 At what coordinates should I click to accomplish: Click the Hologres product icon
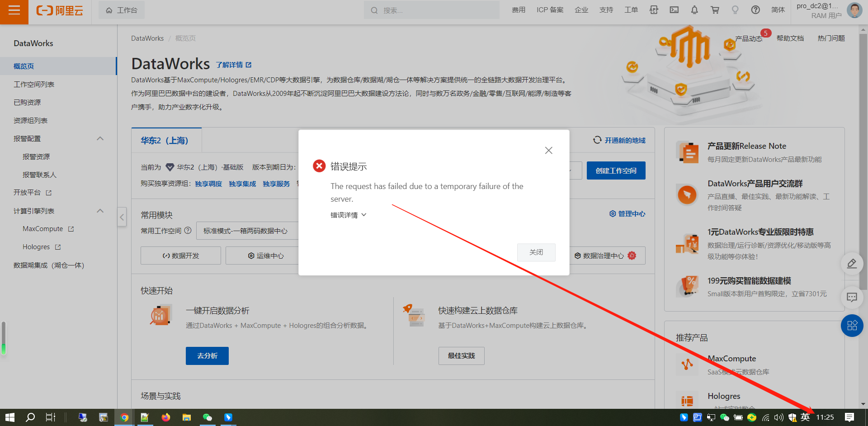[687, 401]
